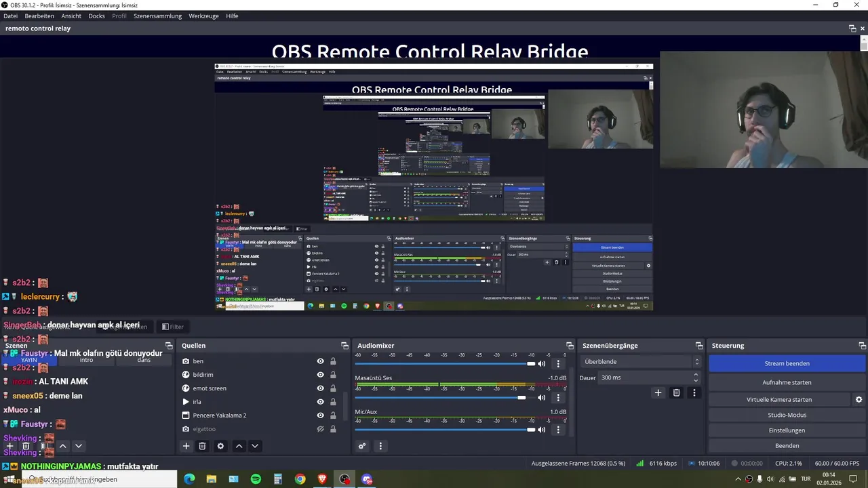Open virtual camera settings gear
The image size is (868, 488).
tap(859, 400)
